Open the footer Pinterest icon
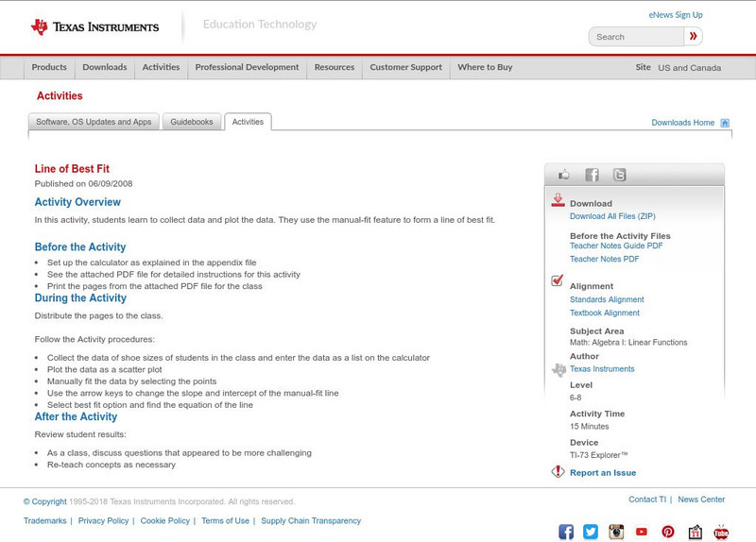 point(668,532)
